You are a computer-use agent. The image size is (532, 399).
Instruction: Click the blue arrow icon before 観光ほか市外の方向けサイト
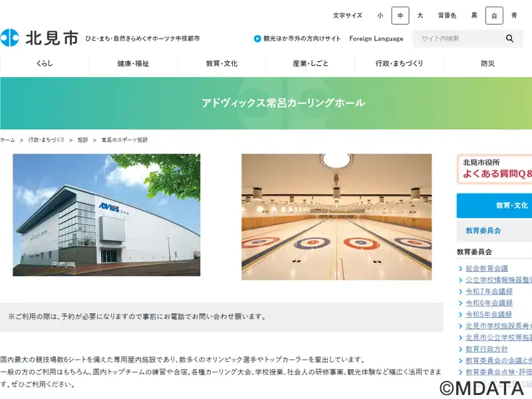[x=257, y=39]
